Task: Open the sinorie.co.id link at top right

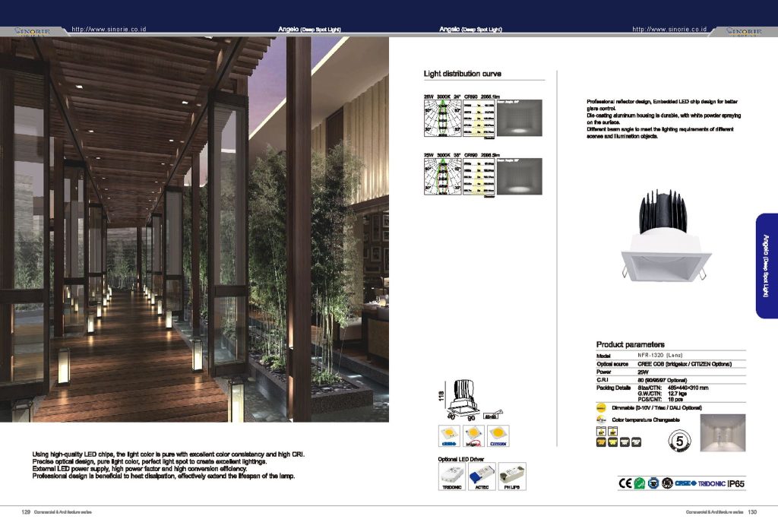Action: (669, 29)
